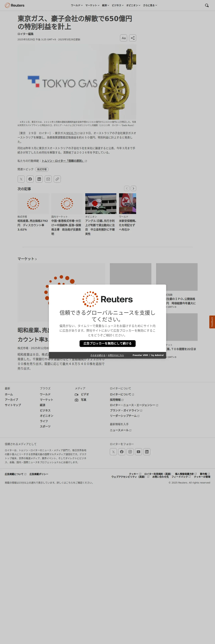Share article on Facebook below the article
The height and width of the screenshot is (644, 215).
pyautogui.click(x=30, y=179)
